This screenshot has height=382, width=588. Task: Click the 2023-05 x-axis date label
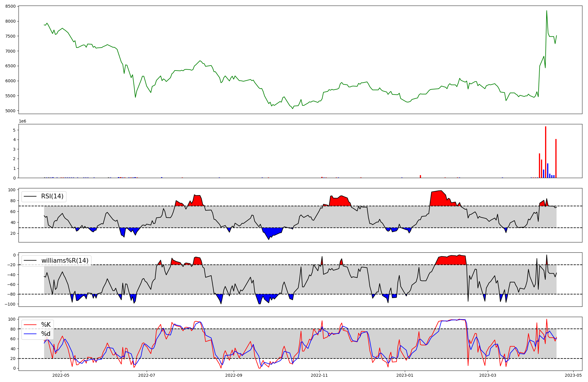(x=573, y=375)
